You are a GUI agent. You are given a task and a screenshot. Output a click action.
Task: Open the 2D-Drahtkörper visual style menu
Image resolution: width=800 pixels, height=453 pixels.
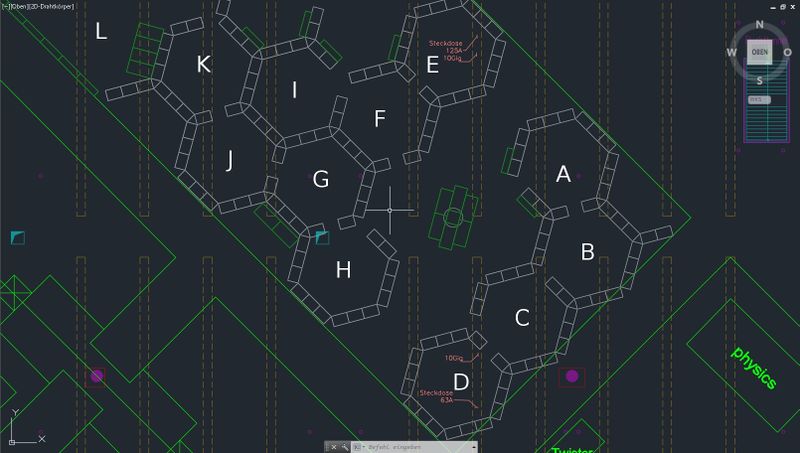point(53,6)
